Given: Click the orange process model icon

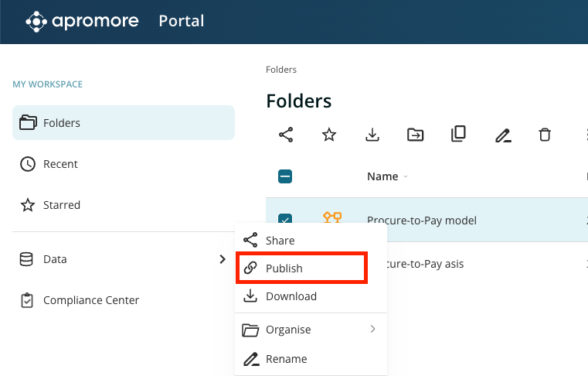Looking at the screenshot, I should (332, 218).
